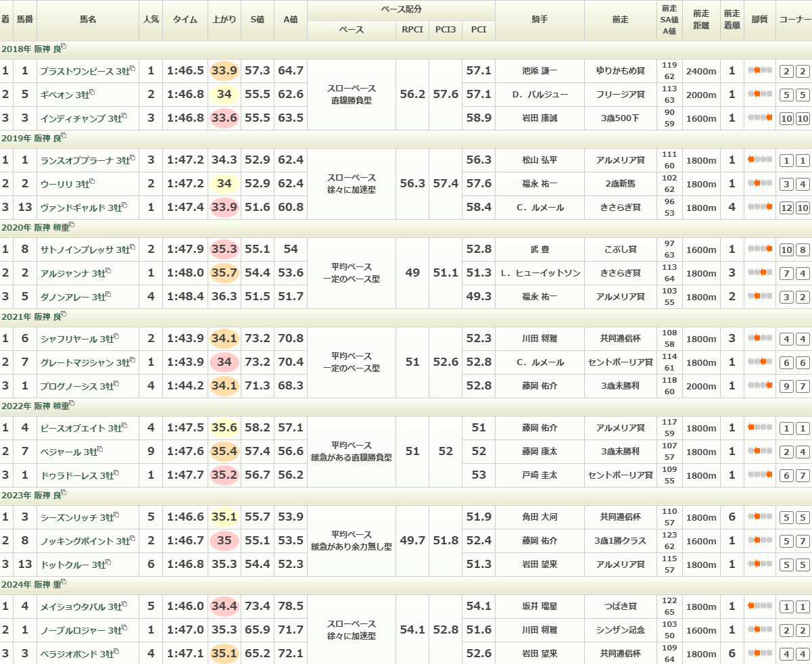The height and width of the screenshot is (664, 812).
Task: Click the running-style arrows in ランスオブプラーナ's row
Action: click(x=760, y=160)
